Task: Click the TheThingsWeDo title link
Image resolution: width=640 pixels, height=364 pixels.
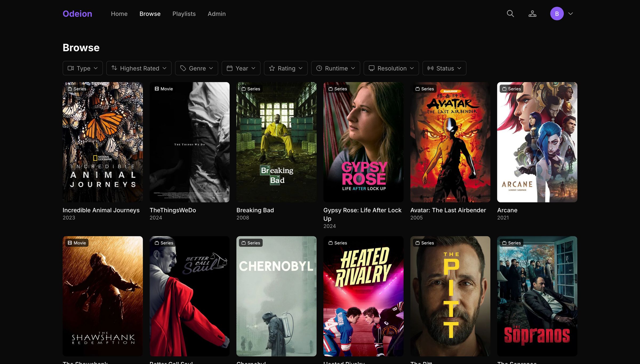Action: (173, 210)
